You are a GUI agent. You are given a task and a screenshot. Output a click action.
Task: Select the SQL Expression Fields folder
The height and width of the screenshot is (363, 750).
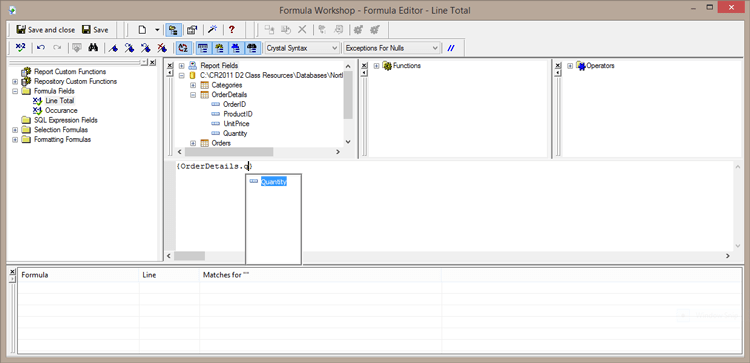click(x=66, y=120)
